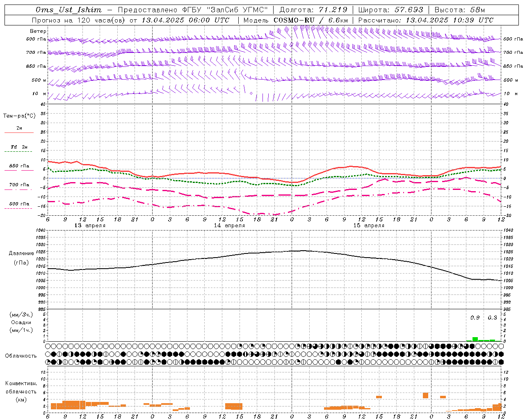The width and height of the screenshot is (525, 420).
Task: Select the provider text ФГБУ "ЗапСиб УГМС"
Action: [x=225, y=10]
